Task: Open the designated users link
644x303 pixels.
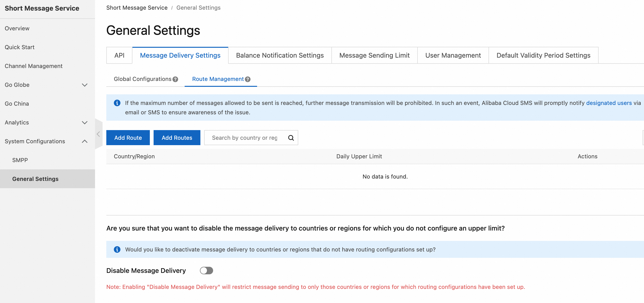Action: pyautogui.click(x=609, y=103)
